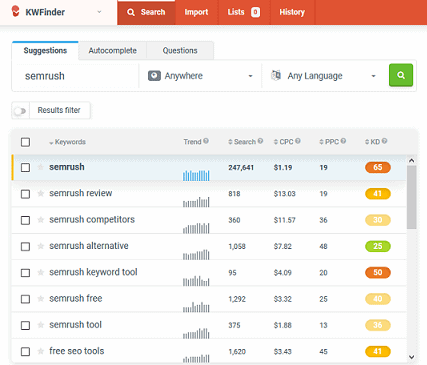Check the semrush keyword tool checkbox
This screenshot has height=365, width=427.
25,273
